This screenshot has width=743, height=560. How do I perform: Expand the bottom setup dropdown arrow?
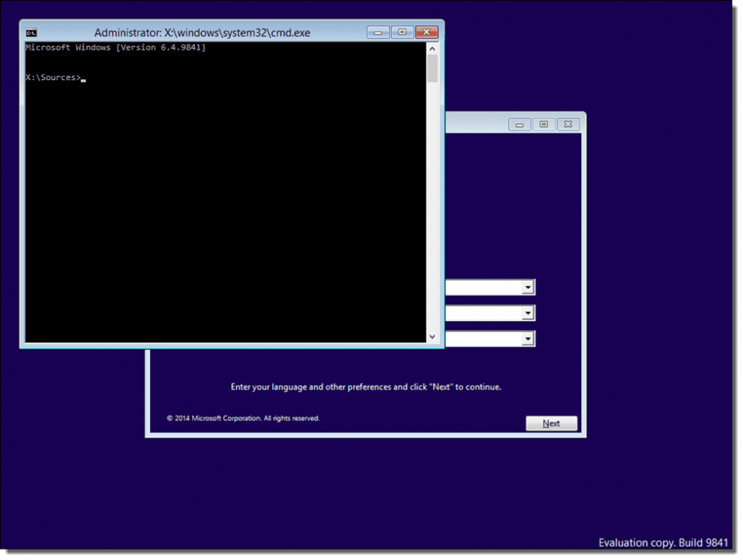(528, 338)
